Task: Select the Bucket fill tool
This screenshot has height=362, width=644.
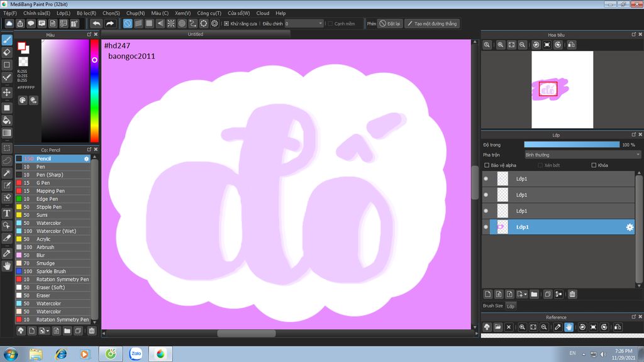Action: point(7,120)
